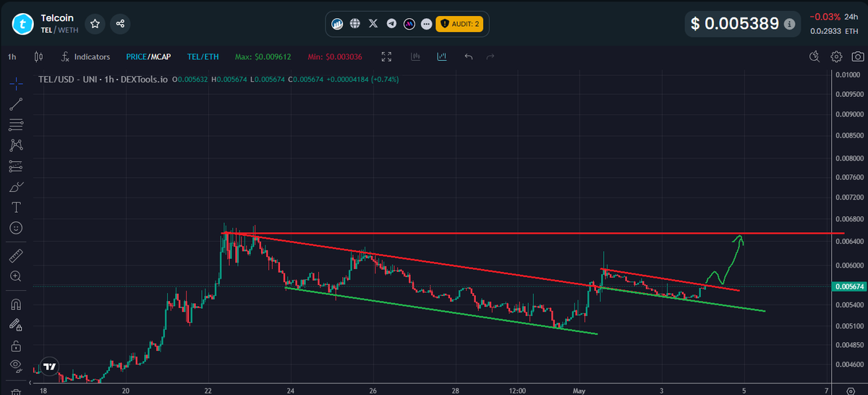The image size is (868, 395).
Task: Open the token X (Twitter) profile
Action: (373, 24)
